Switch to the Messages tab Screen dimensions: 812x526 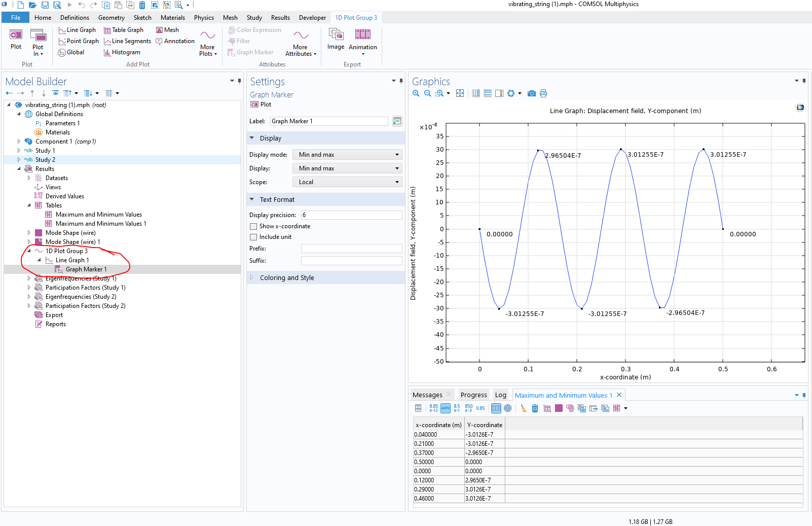coord(427,395)
